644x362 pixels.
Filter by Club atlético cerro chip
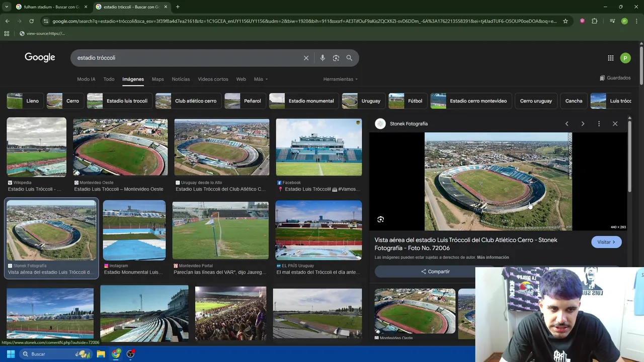point(188,101)
